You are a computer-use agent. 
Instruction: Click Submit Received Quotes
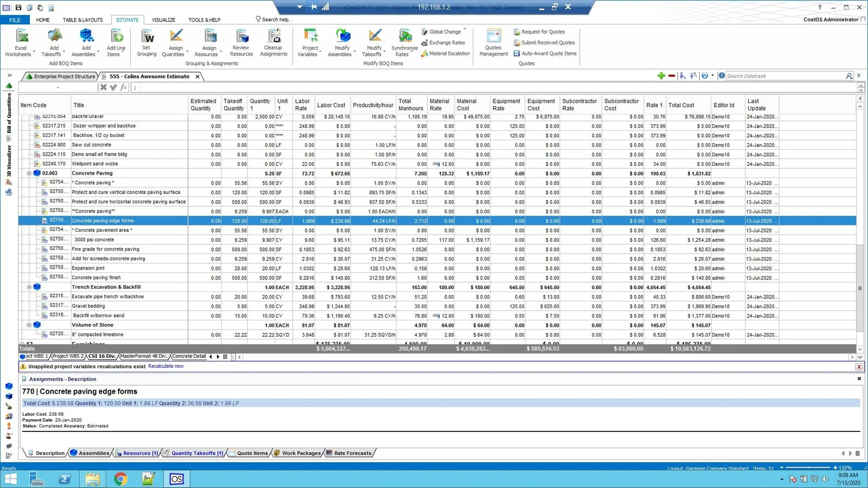point(545,42)
